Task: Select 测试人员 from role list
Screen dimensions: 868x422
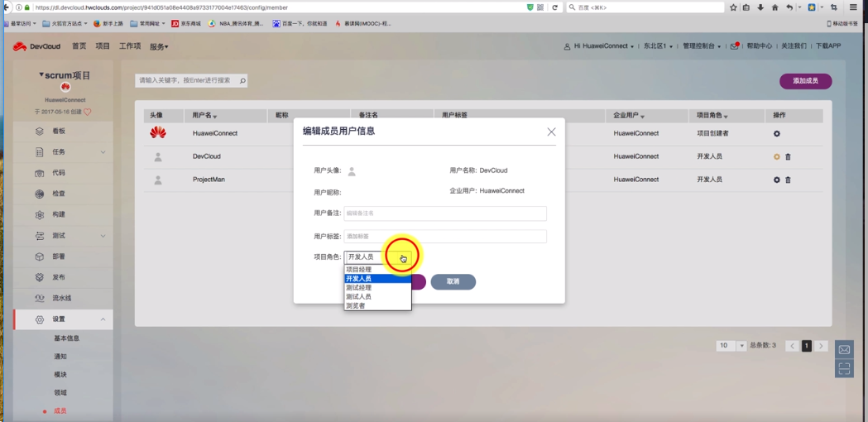Action: [x=377, y=296]
